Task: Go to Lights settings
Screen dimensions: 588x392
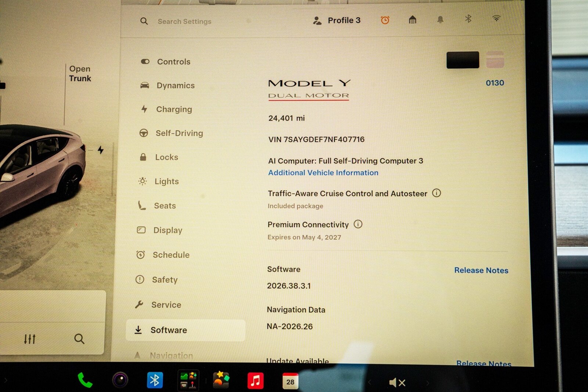Action: click(158, 181)
